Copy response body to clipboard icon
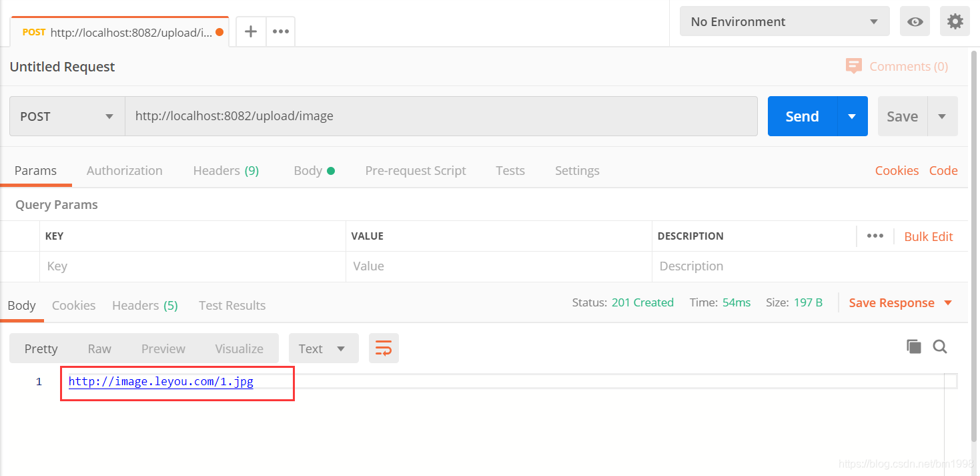The width and height of the screenshot is (980, 476). [913, 346]
